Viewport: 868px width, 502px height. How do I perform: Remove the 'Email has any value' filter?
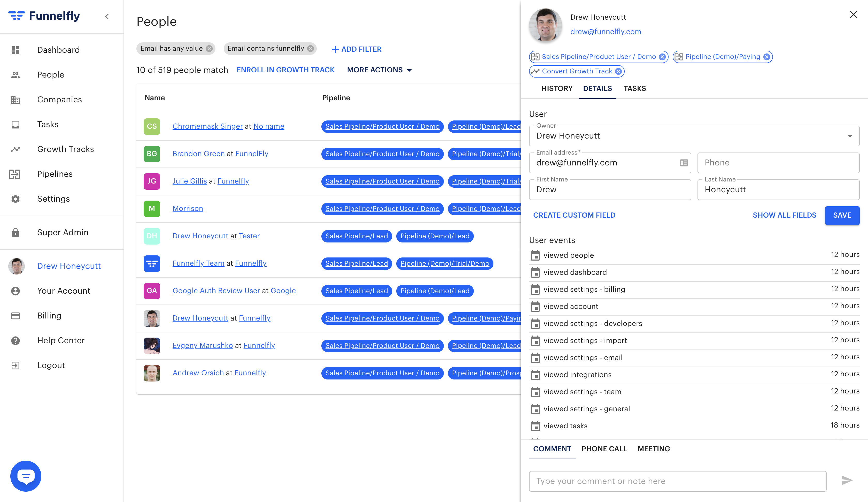tap(209, 49)
